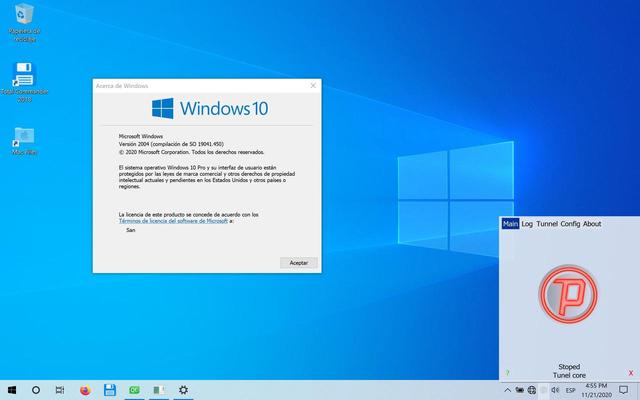The height and width of the screenshot is (400, 640).
Task: Click the licensee name 'San'
Action: pyautogui.click(x=131, y=230)
